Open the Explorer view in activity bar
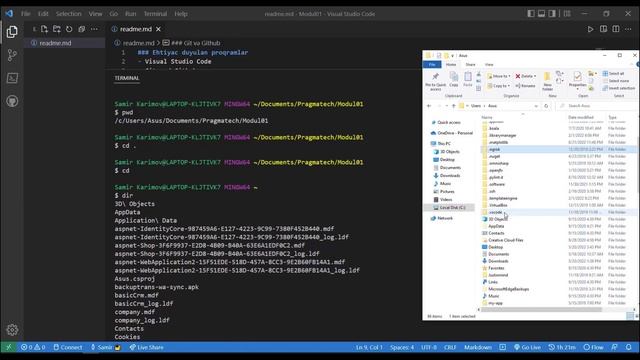 [12, 32]
